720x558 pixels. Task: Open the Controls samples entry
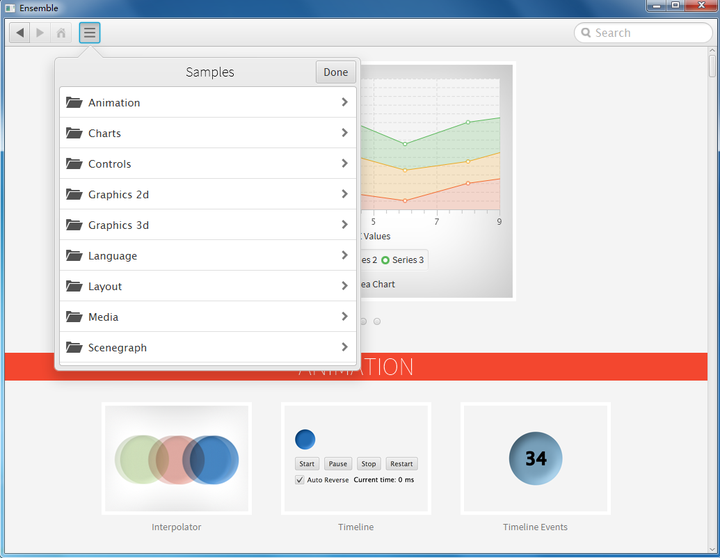pos(208,163)
